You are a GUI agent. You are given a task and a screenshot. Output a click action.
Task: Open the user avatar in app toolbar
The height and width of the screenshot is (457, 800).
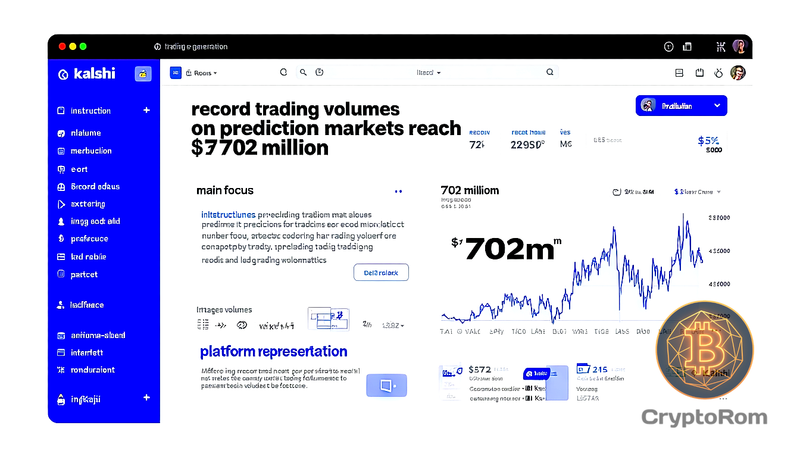tap(738, 73)
